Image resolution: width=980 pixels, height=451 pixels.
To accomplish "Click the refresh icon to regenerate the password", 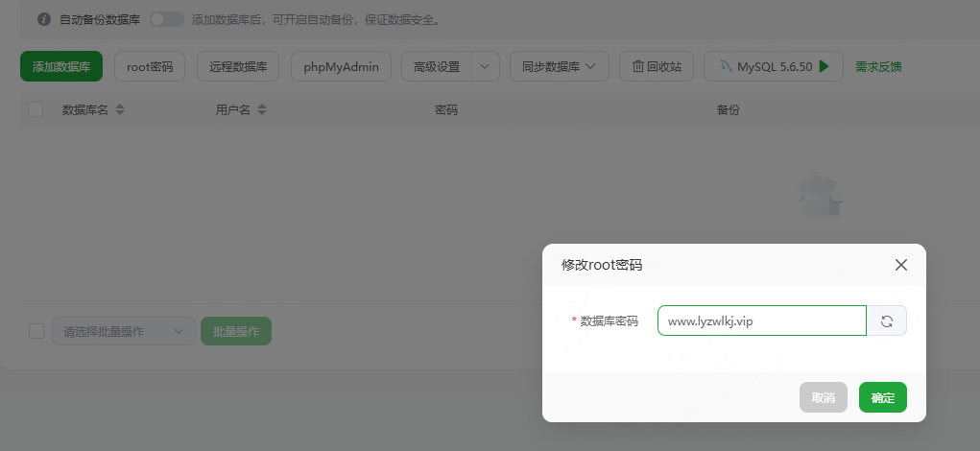I will pos(886,321).
